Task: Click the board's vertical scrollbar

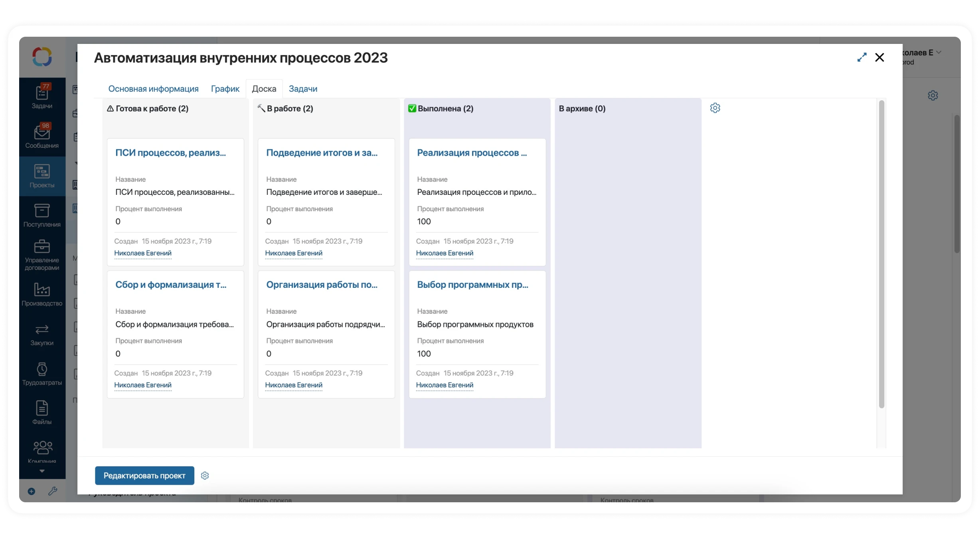Action: coord(881,254)
